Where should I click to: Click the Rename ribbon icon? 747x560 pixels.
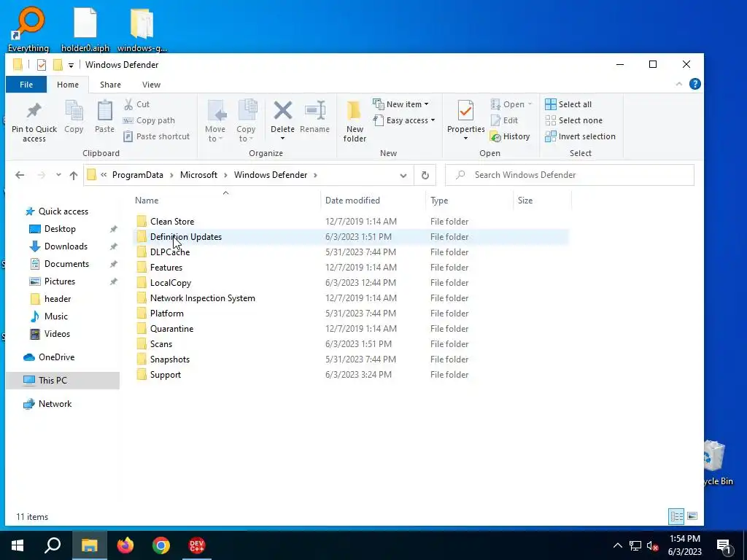(315, 111)
